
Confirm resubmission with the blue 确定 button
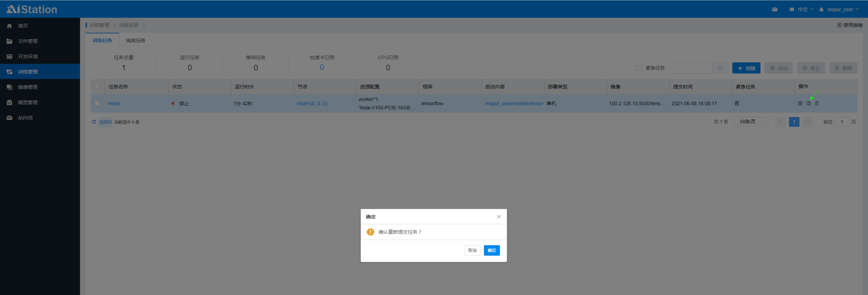(492, 250)
